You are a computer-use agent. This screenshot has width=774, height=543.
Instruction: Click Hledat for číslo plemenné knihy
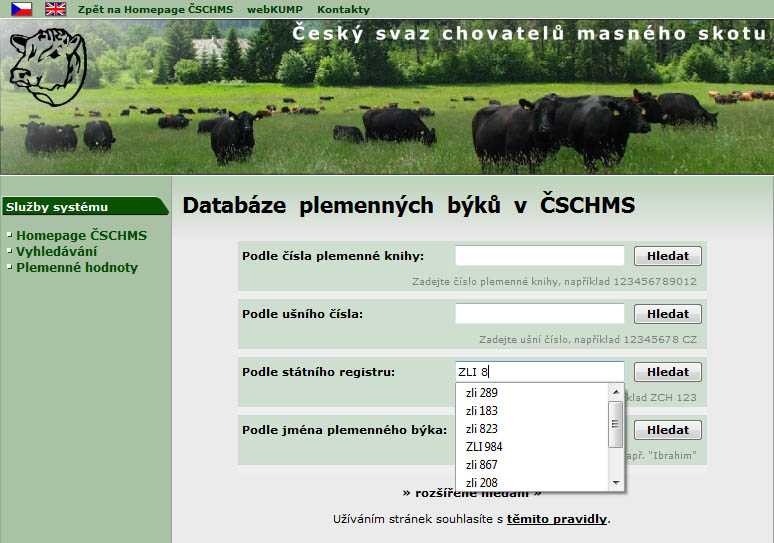(667, 256)
